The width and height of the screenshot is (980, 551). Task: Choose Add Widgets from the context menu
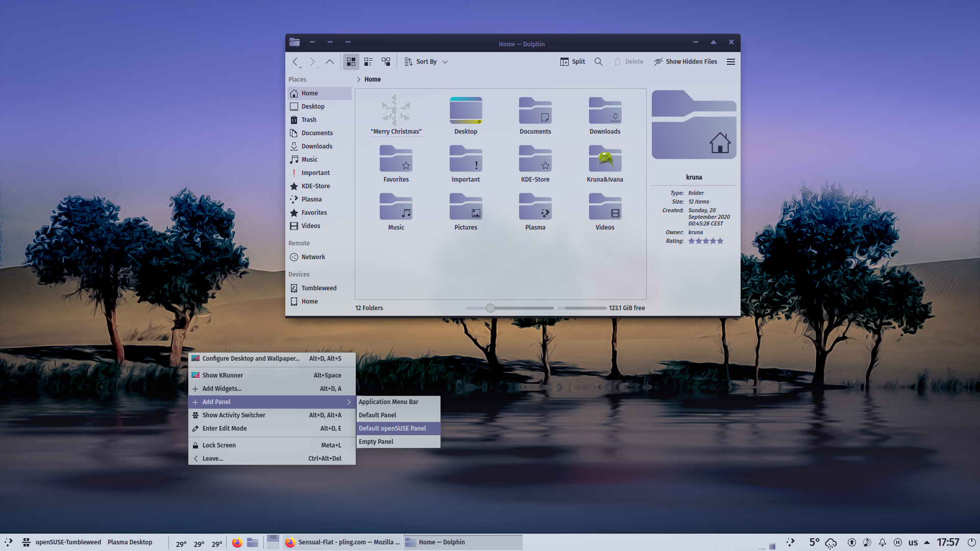click(272, 389)
